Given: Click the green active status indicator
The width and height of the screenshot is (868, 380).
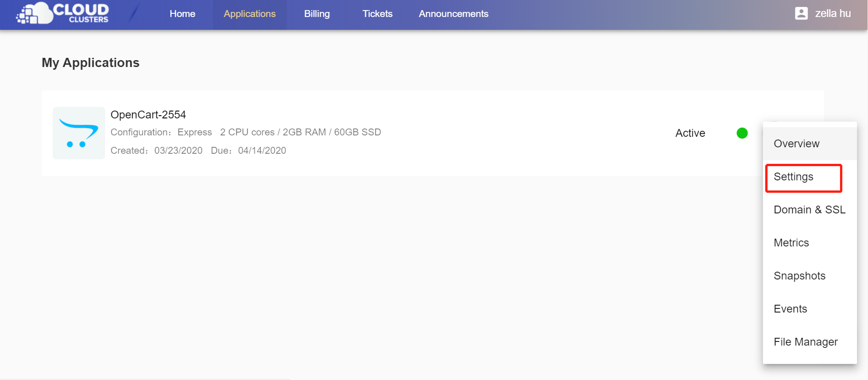Looking at the screenshot, I should click(742, 133).
